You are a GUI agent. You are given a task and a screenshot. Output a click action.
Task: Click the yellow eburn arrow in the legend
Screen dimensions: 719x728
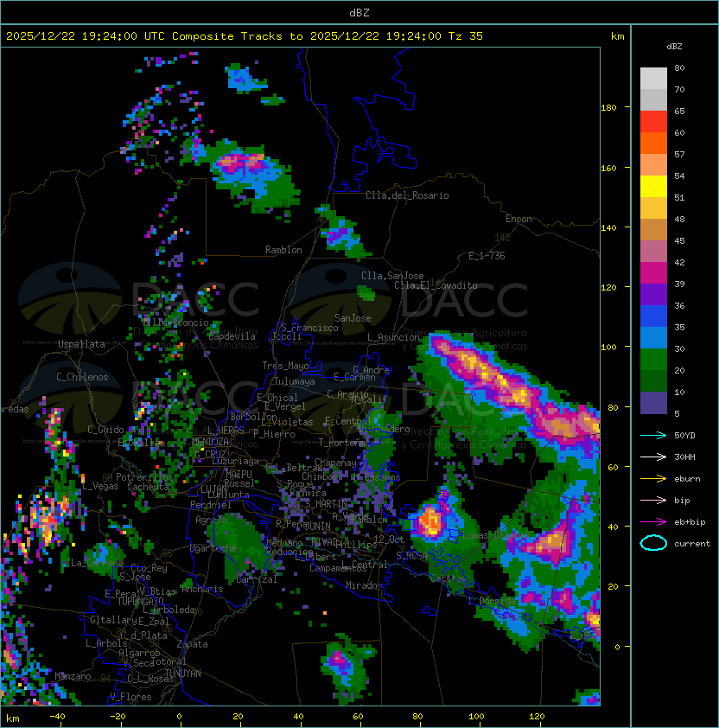[x=653, y=479]
